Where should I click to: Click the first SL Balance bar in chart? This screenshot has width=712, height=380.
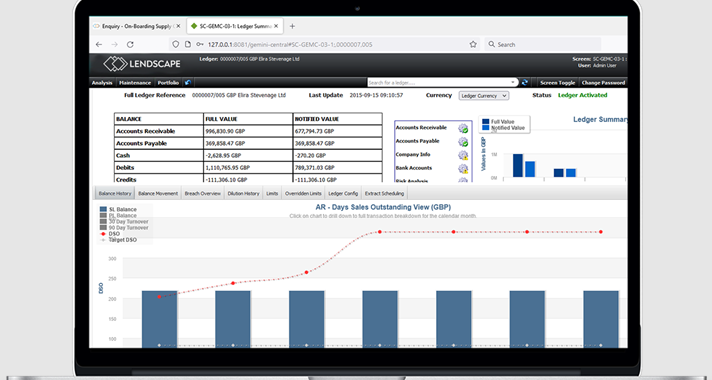pyautogui.click(x=159, y=319)
